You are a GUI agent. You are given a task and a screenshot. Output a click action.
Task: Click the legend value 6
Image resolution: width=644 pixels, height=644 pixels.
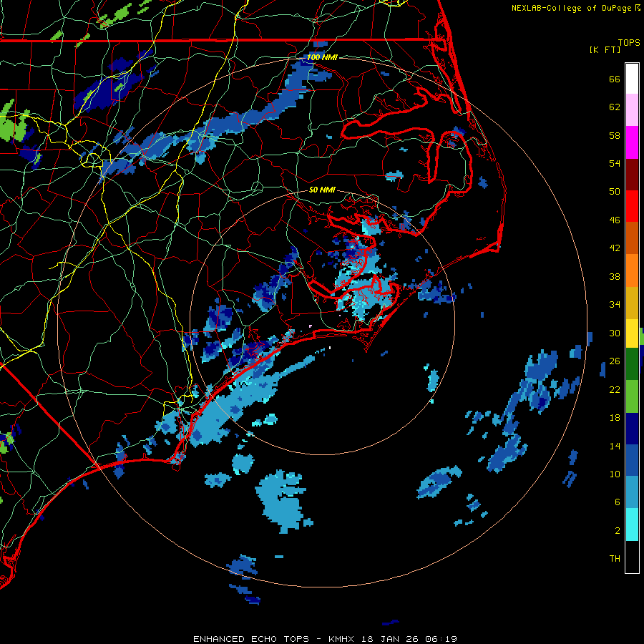618,502
